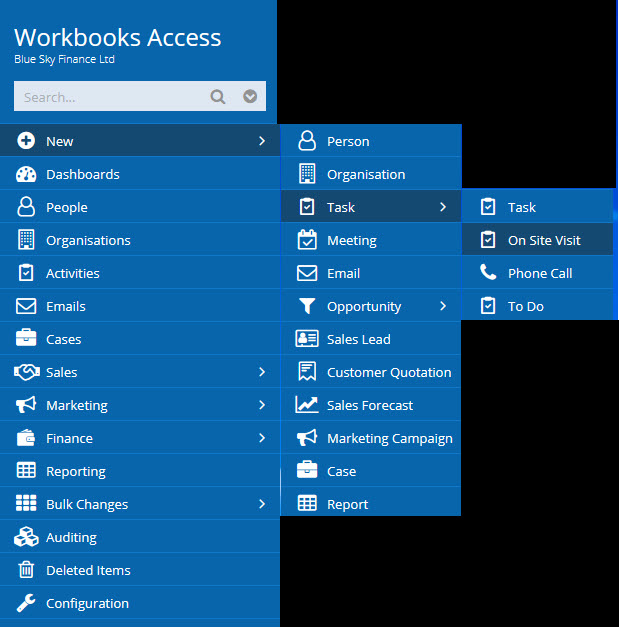Click the search magnifier icon
The height and width of the screenshot is (627, 619).
tap(218, 97)
